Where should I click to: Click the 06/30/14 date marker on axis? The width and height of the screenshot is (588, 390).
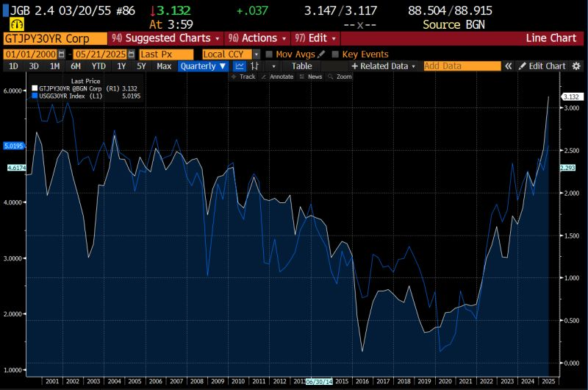pyautogui.click(x=319, y=382)
